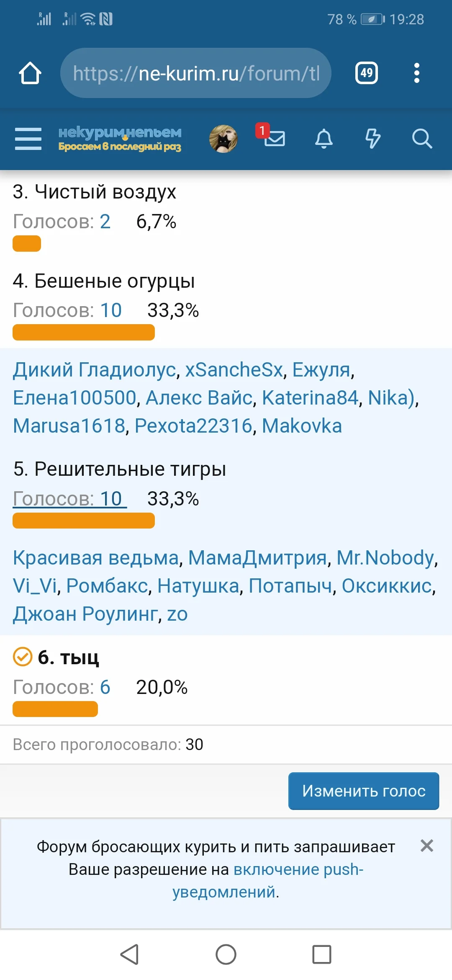The image size is (452, 980).
Task: Open the browser overflow menu
Action: coord(417,72)
